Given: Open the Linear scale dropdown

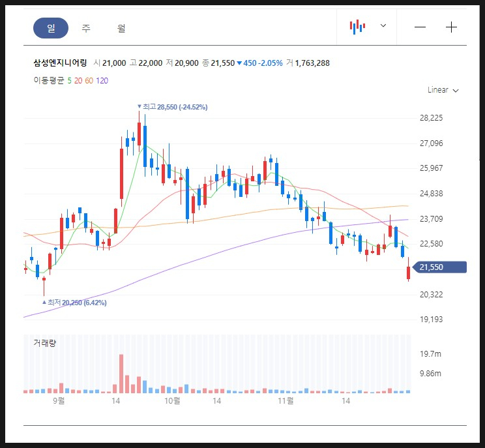Looking at the screenshot, I should 443,90.
